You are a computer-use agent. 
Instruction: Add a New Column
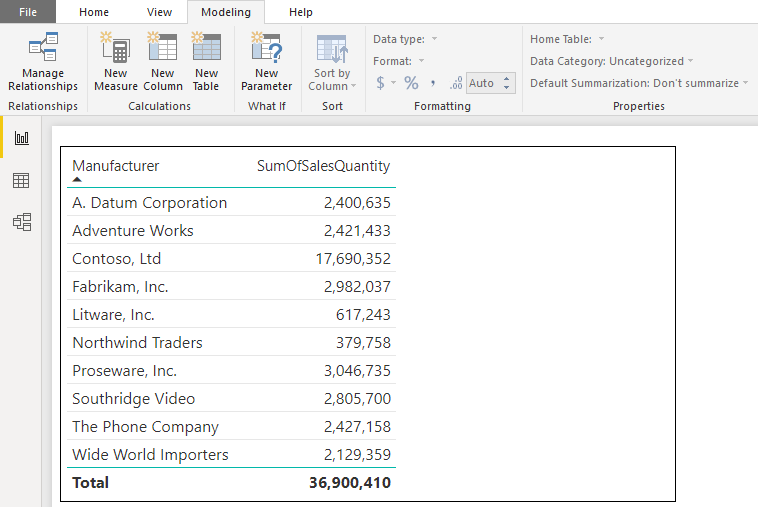pyautogui.click(x=163, y=62)
